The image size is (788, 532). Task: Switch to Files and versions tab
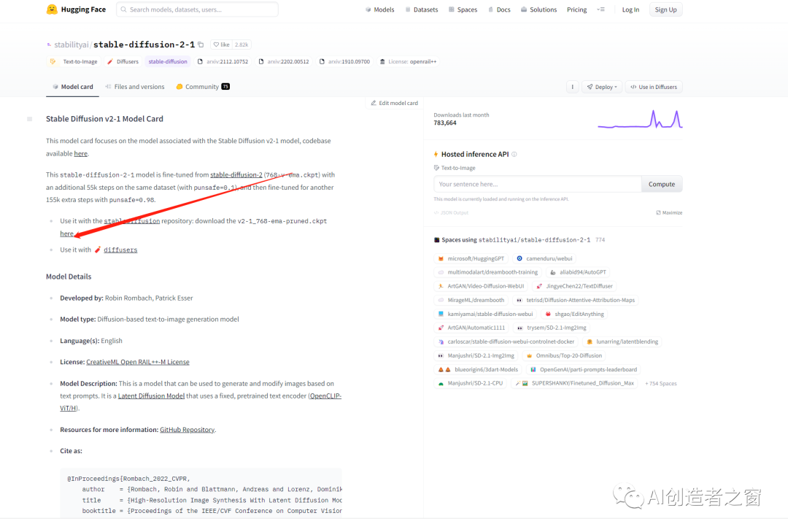(x=135, y=87)
